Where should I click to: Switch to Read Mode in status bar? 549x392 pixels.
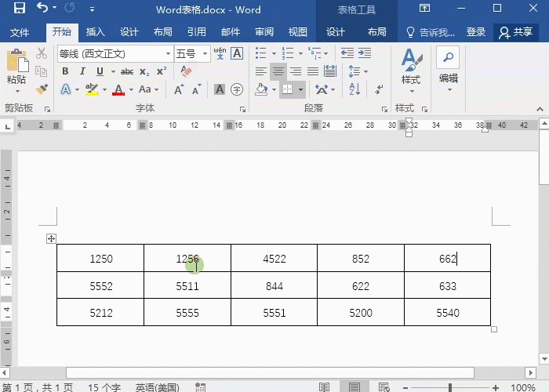pos(324,387)
